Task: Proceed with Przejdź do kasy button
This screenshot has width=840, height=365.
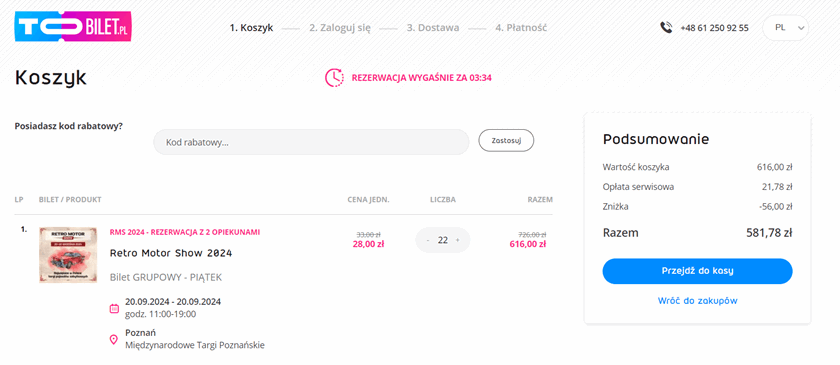Action: 697,271
